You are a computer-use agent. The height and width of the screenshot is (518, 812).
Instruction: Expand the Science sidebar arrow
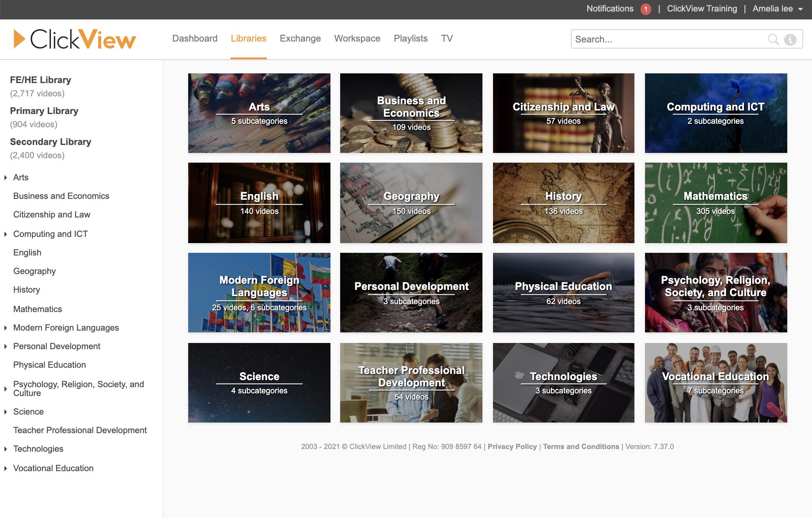[x=6, y=412]
